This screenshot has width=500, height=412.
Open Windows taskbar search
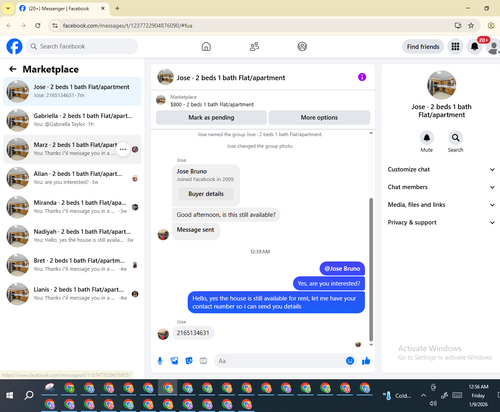(x=29, y=395)
